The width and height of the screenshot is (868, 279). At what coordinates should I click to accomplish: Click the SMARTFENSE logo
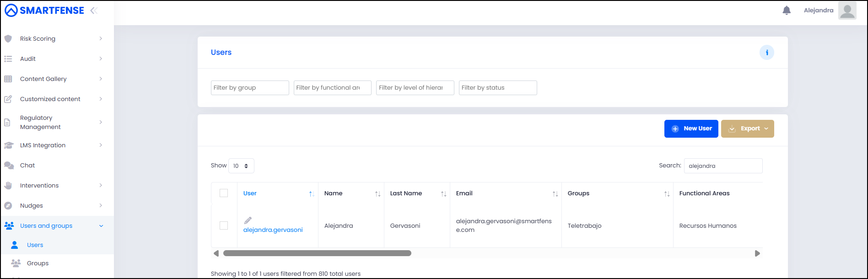(44, 11)
